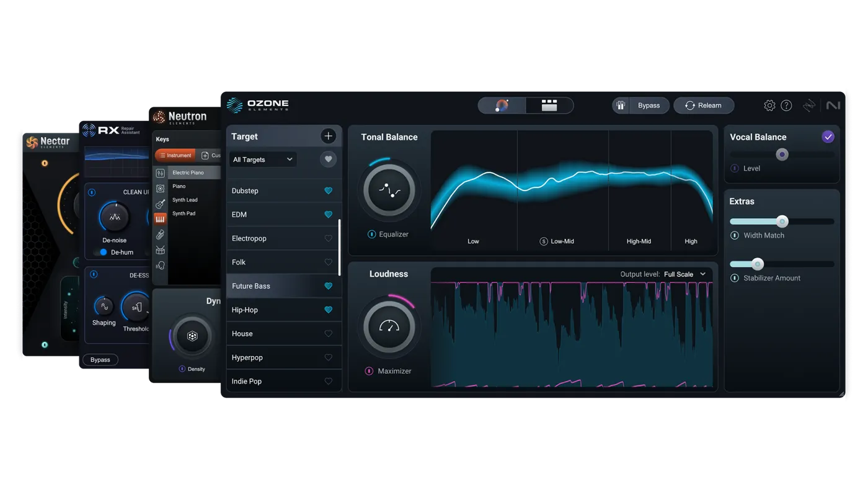Click the Relearn button

tap(704, 105)
